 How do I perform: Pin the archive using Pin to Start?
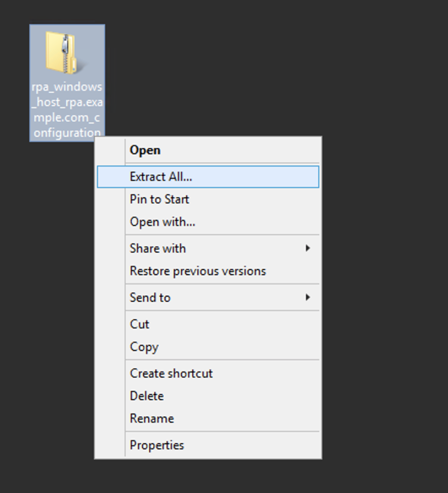208,199
